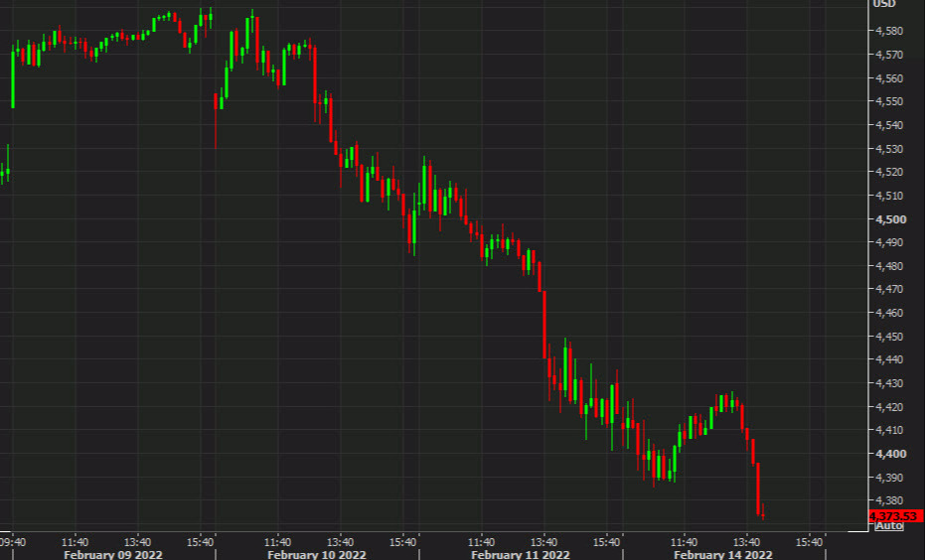Click the bold 4,400 price axis label
The height and width of the screenshot is (560, 925).
click(x=891, y=454)
